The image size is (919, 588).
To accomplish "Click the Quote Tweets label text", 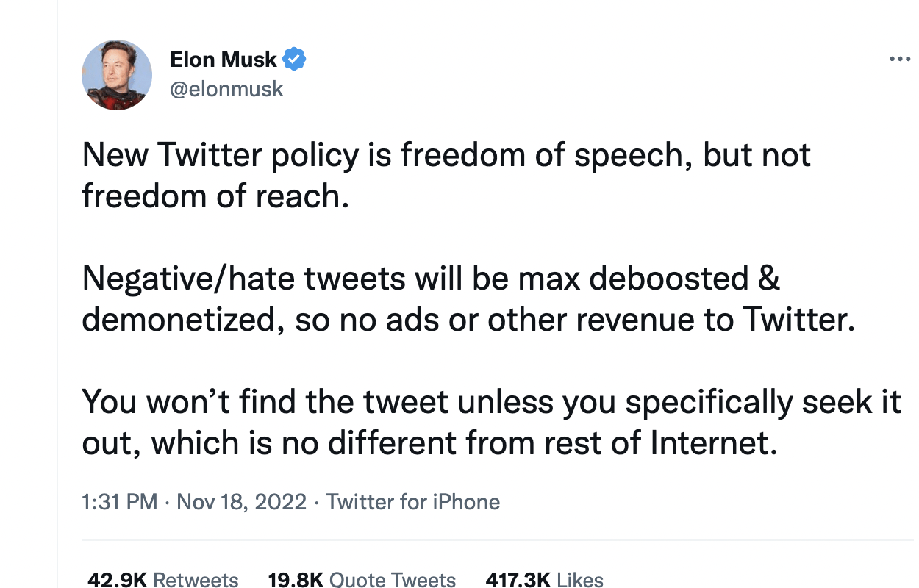I will 393,580.
